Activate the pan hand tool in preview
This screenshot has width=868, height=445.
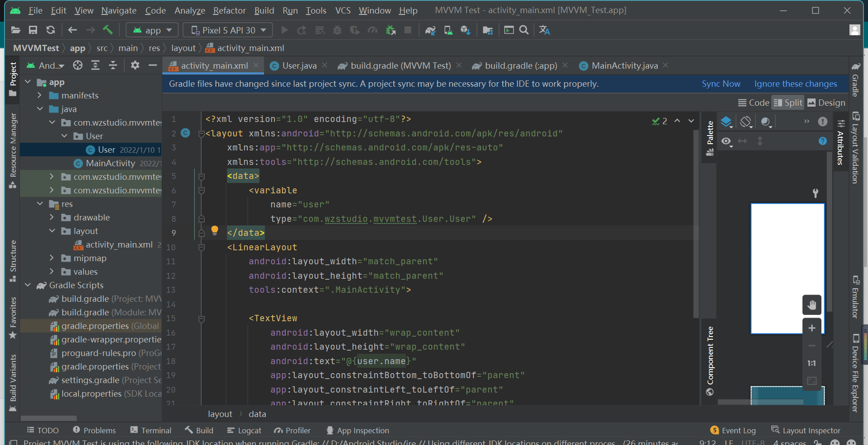[812, 304]
